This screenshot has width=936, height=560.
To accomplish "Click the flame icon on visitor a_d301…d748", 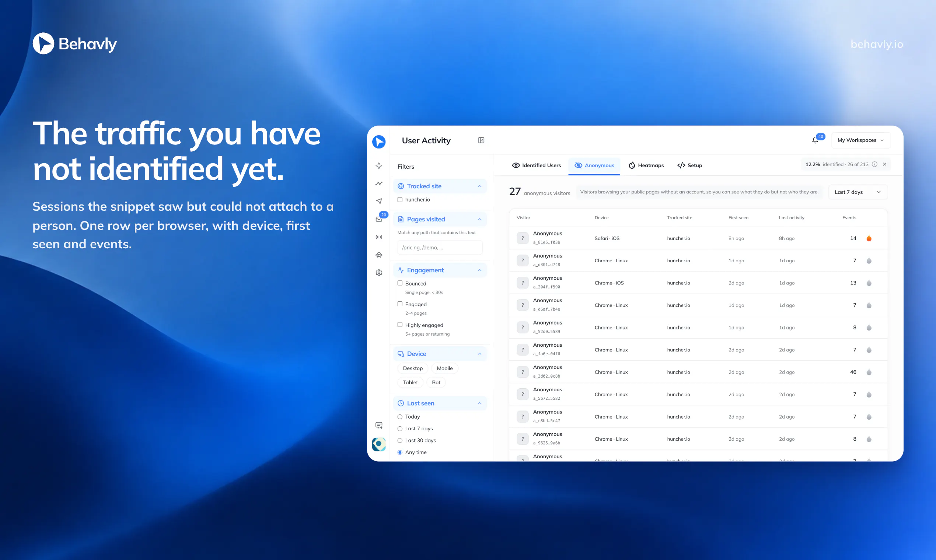I will [869, 260].
